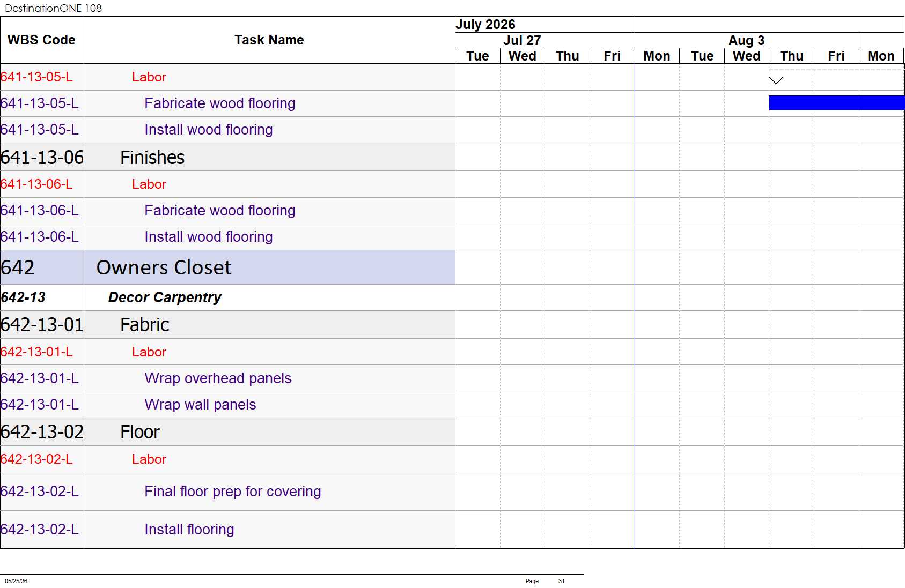The height and width of the screenshot is (588, 905).
Task: Click the summary triangle marker in Labor row
Action: click(776, 80)
